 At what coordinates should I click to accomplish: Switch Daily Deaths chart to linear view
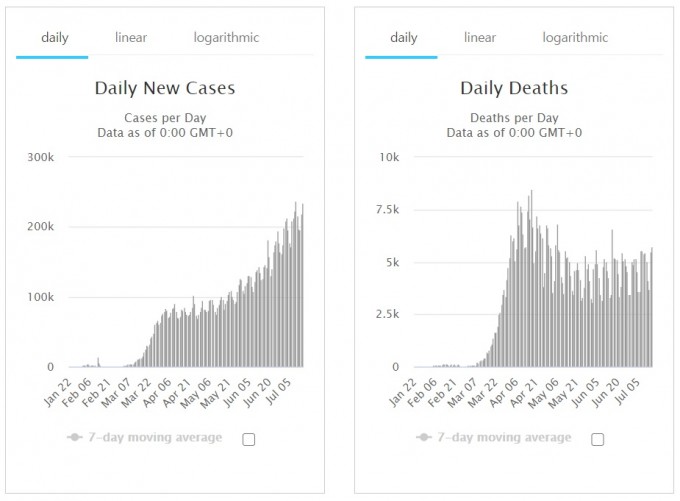[x=480, y=38]
